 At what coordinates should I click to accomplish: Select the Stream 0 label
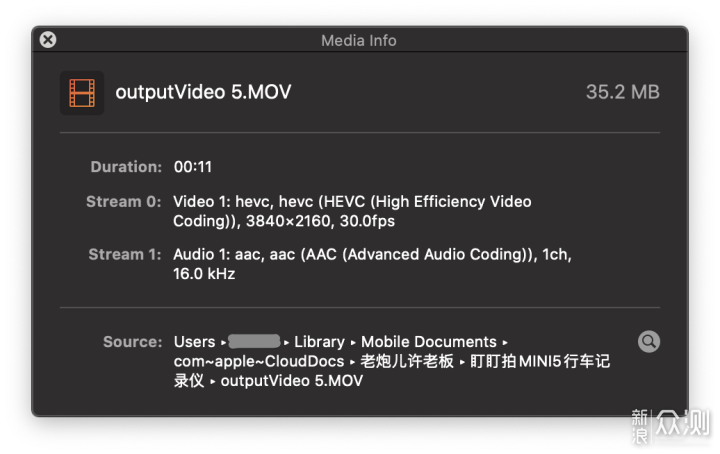click(124, 202)
